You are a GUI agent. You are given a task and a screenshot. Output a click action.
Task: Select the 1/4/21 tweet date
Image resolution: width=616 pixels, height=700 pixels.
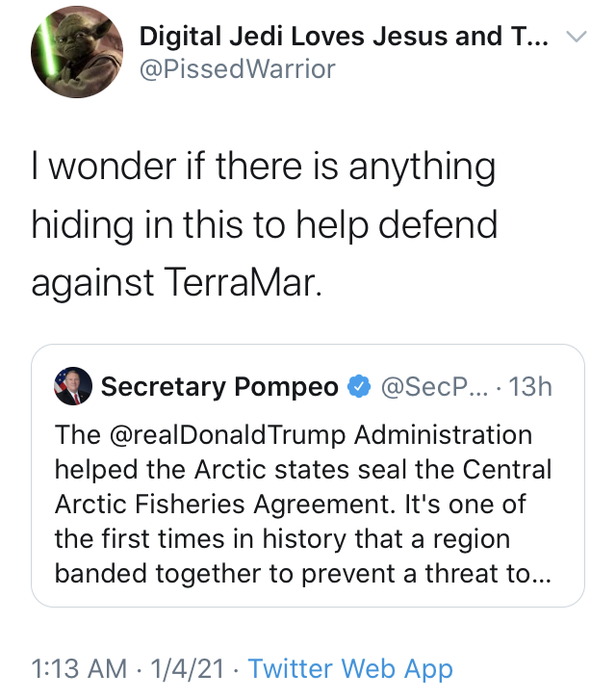[x=188, y=668]
